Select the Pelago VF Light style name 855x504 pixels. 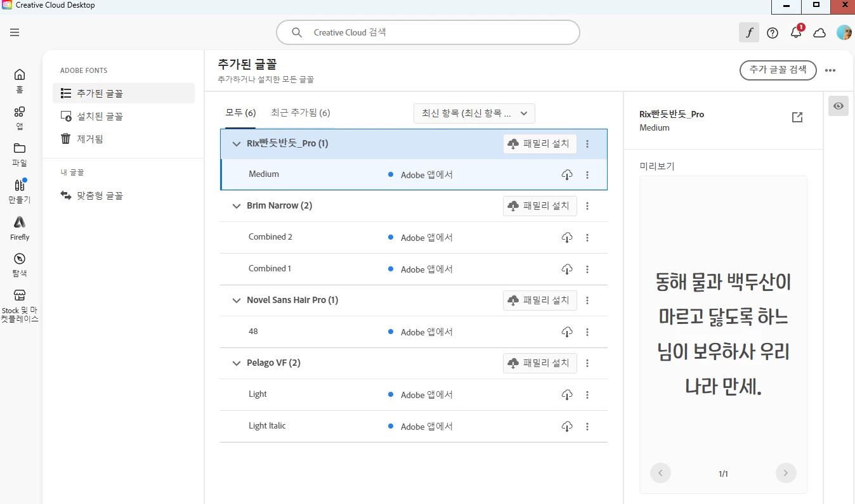(258, 394)
